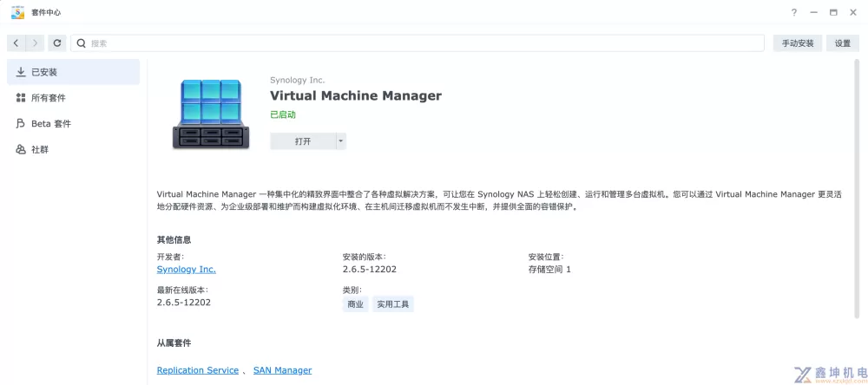Click the installed version 2.6.5-12202 under 安装的版本
The height and width of the screenshot is (385, 868).
pyautogui.click(x=369, y=270)
